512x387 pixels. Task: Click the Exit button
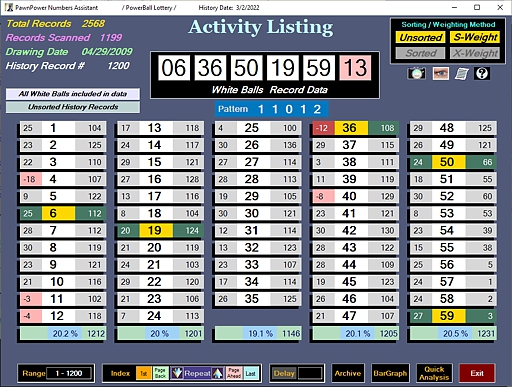pyautogui.click(x=477, y=373)
